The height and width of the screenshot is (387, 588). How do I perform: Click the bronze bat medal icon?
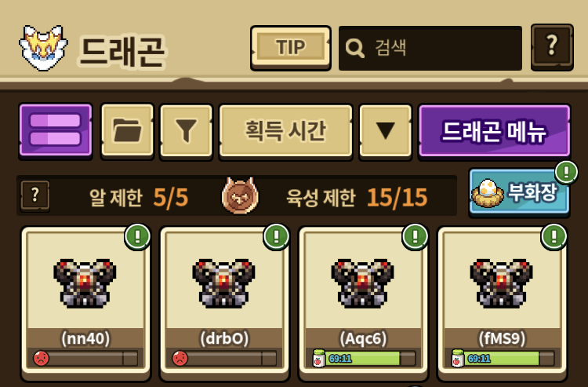pyautogui.click(x=240, y=195)
